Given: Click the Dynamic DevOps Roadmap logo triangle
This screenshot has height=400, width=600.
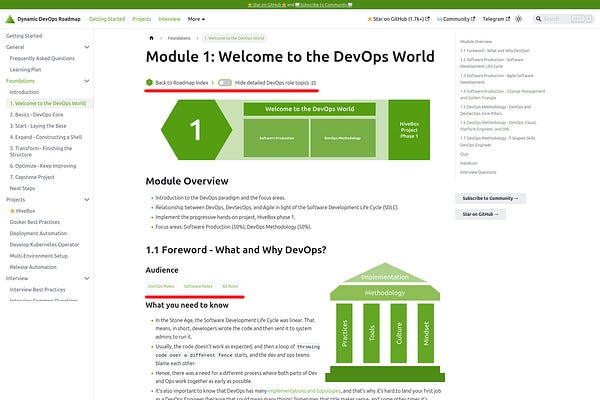Looking at the screenshot, I should (x=10, y=19).
